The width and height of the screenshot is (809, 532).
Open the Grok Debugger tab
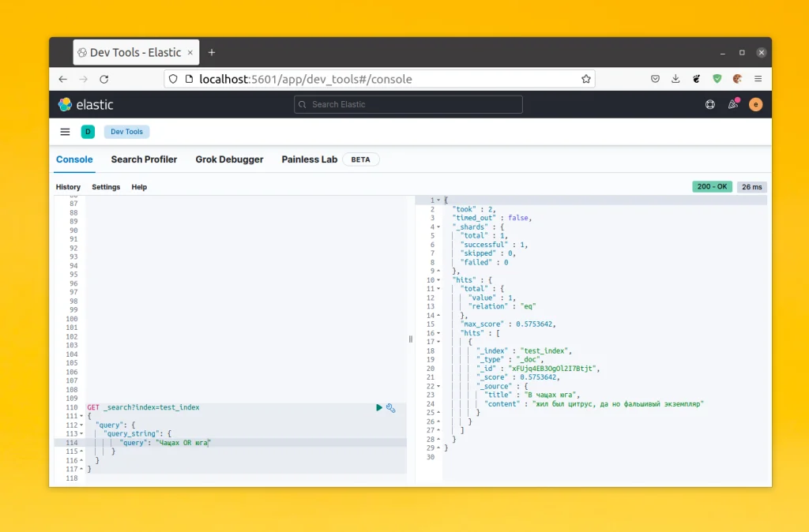tap(229, 159)
